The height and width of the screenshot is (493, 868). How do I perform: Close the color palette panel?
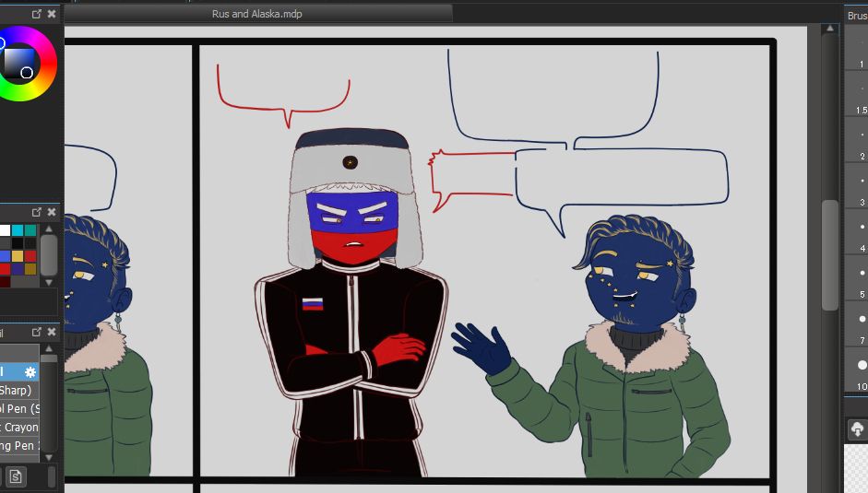(x=52, y=212)
